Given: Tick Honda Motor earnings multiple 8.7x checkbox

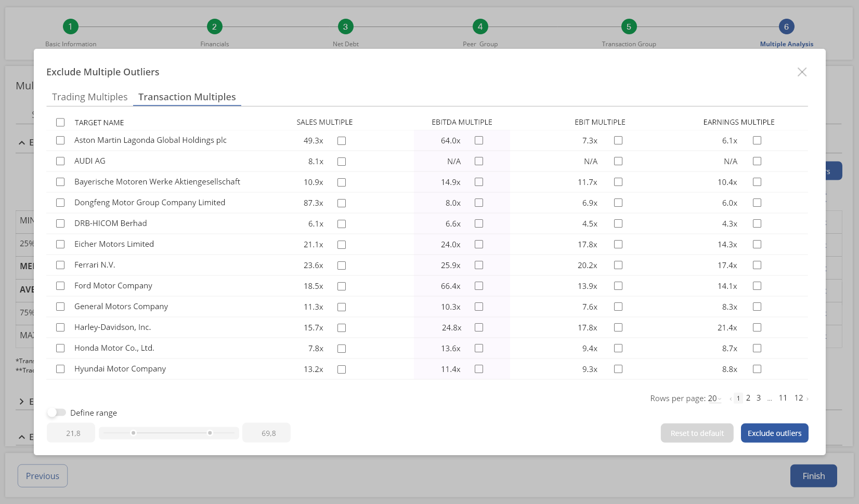Looking at the screenshot, I should (x=757, y=348).
